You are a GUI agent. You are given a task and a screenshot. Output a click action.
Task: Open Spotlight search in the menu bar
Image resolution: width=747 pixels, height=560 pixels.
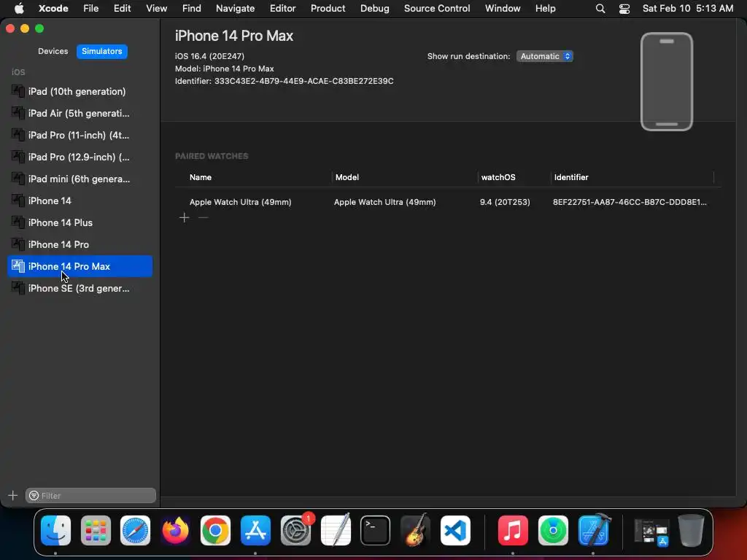(x=600, y=9)
